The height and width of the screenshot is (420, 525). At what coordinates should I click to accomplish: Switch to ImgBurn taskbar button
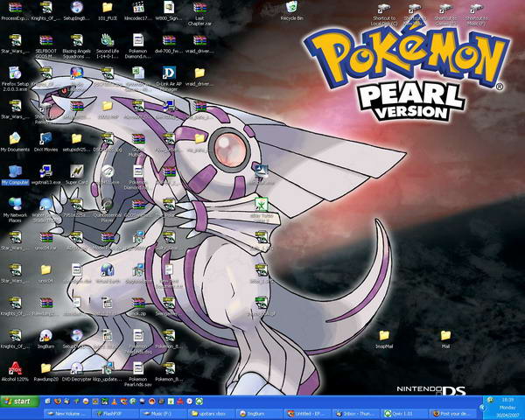click(x=259, y=414)
